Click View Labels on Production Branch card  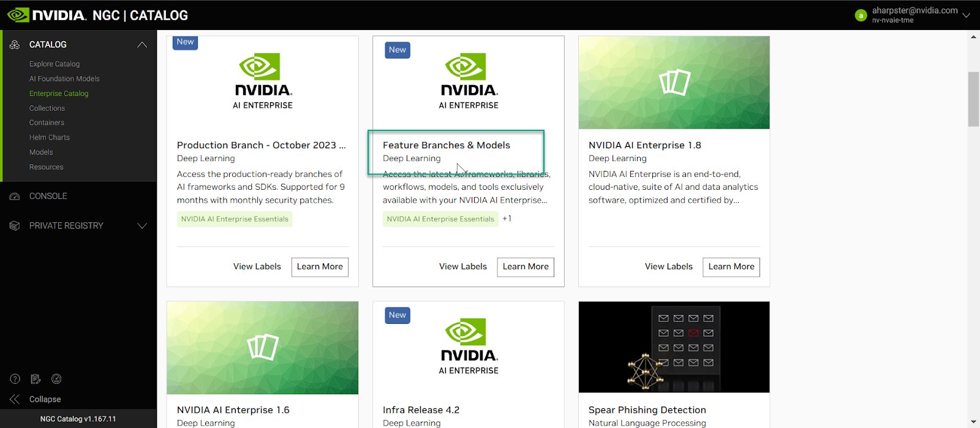click(x=257, y=266)
